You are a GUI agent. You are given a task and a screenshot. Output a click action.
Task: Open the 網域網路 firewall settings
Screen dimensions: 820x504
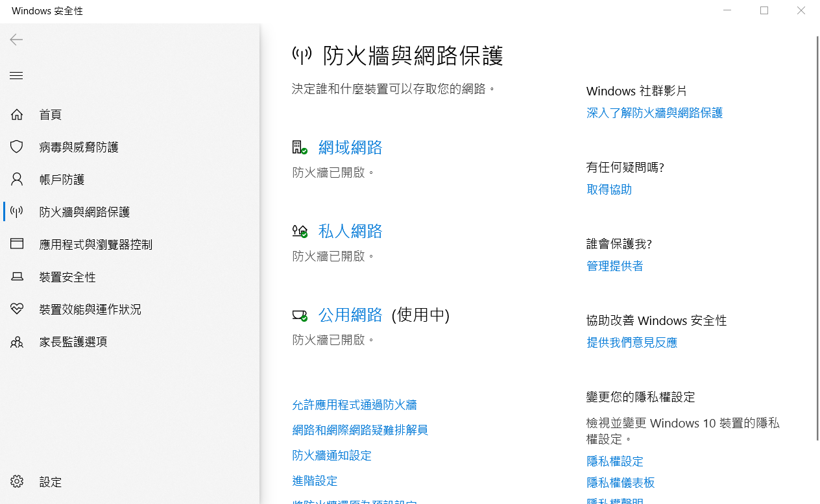tap(350, 147)
